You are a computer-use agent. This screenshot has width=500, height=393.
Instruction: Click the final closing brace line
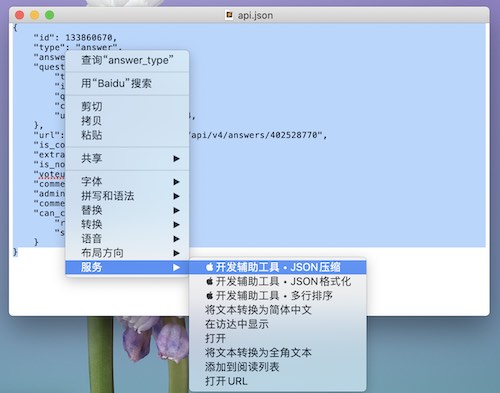pos(15,252)
